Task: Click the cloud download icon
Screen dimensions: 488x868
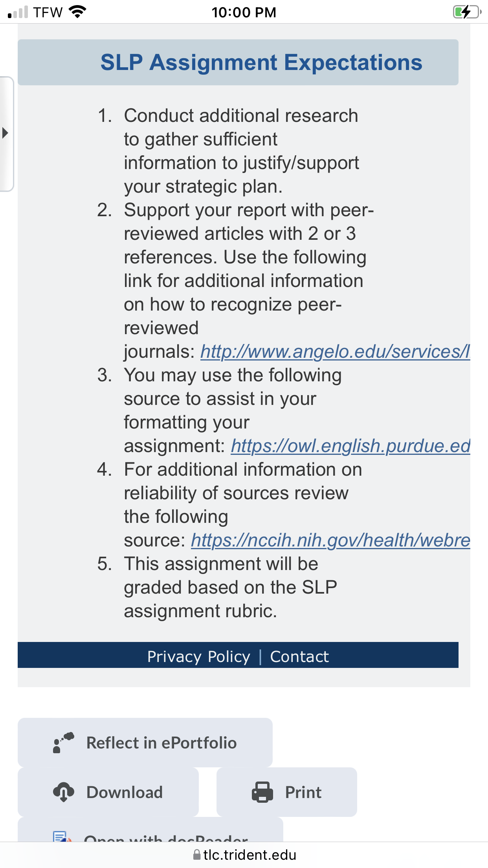Action: click(64, 792)
